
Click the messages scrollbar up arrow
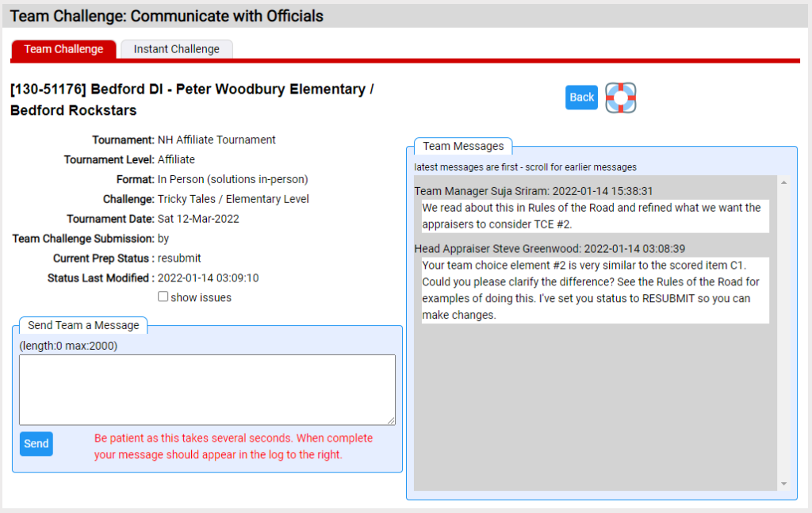click(784, 182)
